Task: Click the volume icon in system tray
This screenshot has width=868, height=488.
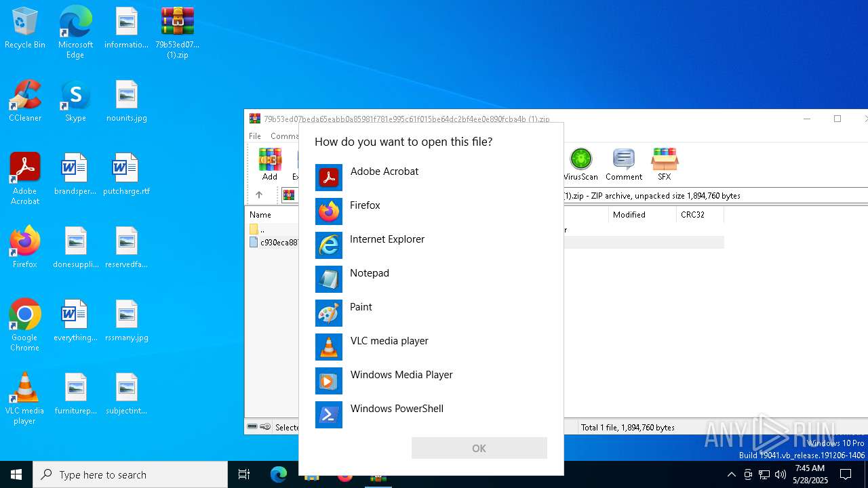Action: click(781, 474)
